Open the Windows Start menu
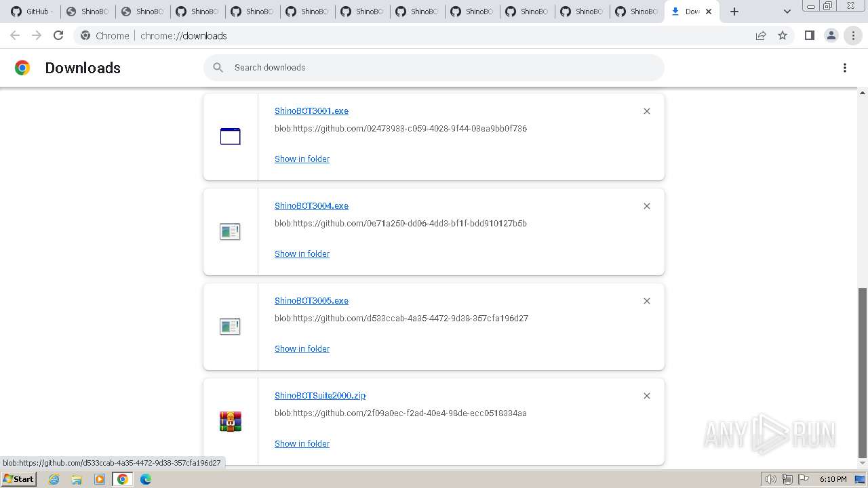Screen dimensions: 868x488 tap(19, 479)
